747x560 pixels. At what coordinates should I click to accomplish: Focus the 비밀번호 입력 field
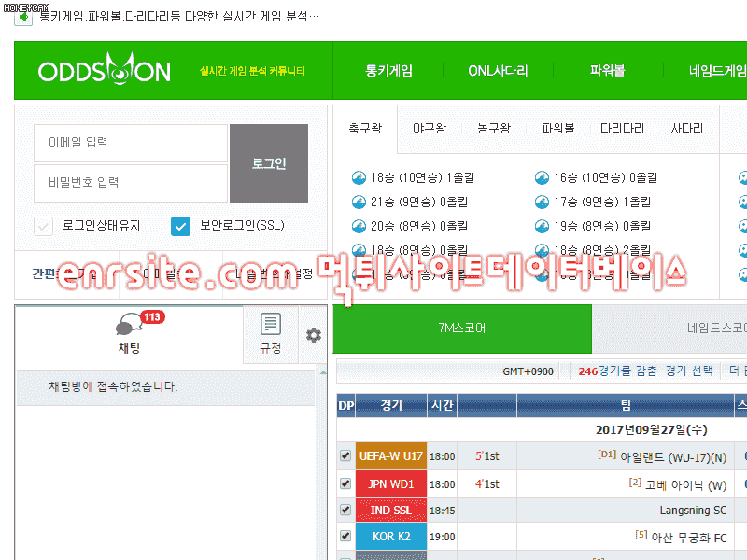tap(131, 183)
